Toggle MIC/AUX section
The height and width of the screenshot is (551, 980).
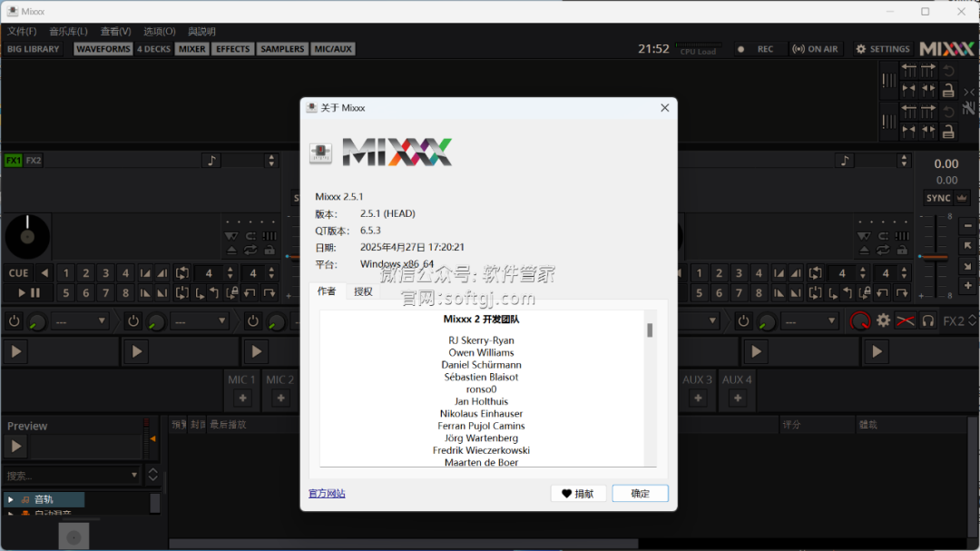pyautogui.click(x=333, y=49)
